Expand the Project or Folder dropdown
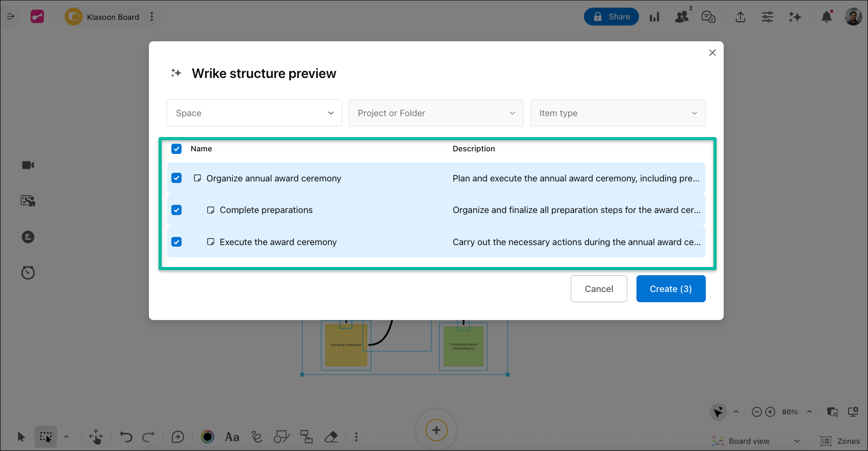Screen dimensions: 868x451 436,113
